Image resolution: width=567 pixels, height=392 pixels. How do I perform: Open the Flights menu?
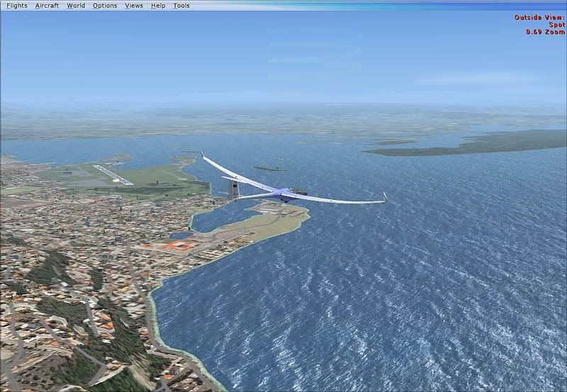coord(17,6)
